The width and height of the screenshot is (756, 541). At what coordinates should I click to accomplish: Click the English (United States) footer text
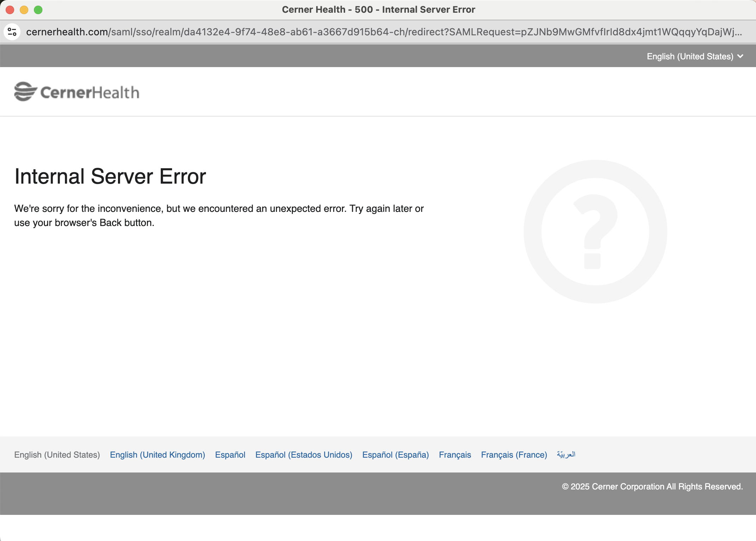coord(57,455)
